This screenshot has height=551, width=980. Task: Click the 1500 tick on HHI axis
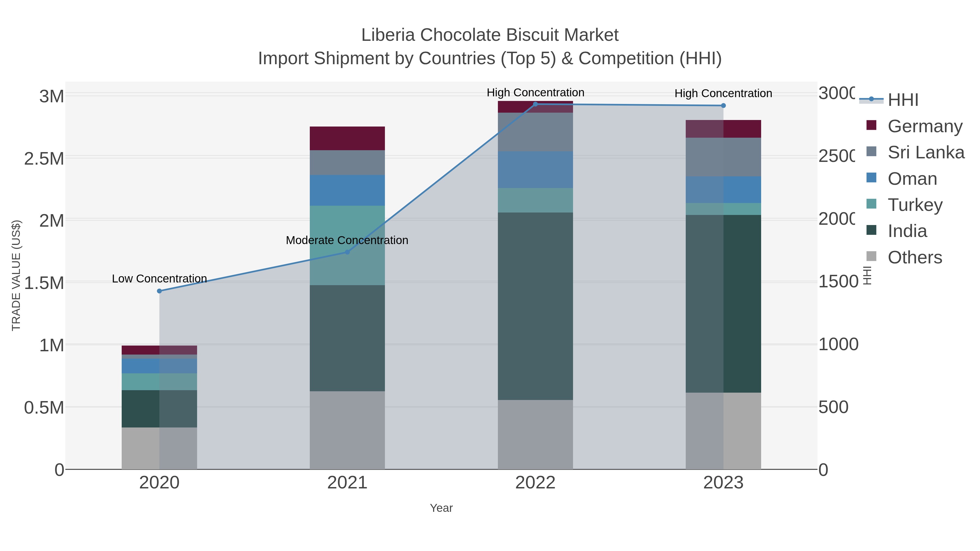tap(838, 282)
